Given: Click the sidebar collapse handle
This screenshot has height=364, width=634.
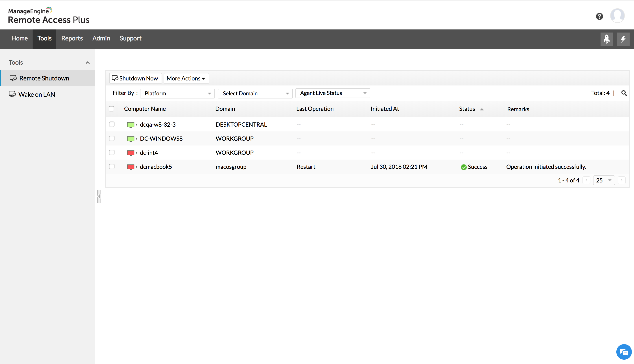Looking at the screenshot, I should pos(99,196).
